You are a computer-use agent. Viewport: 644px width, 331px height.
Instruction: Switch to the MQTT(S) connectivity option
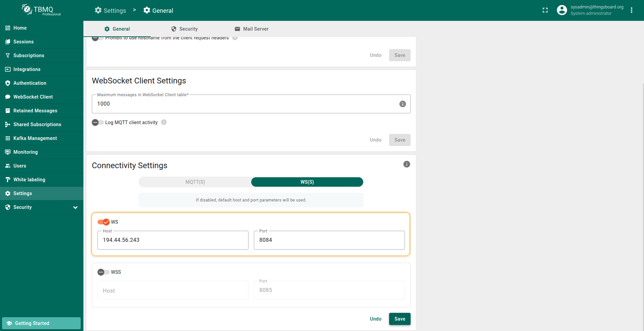[195, 182]
